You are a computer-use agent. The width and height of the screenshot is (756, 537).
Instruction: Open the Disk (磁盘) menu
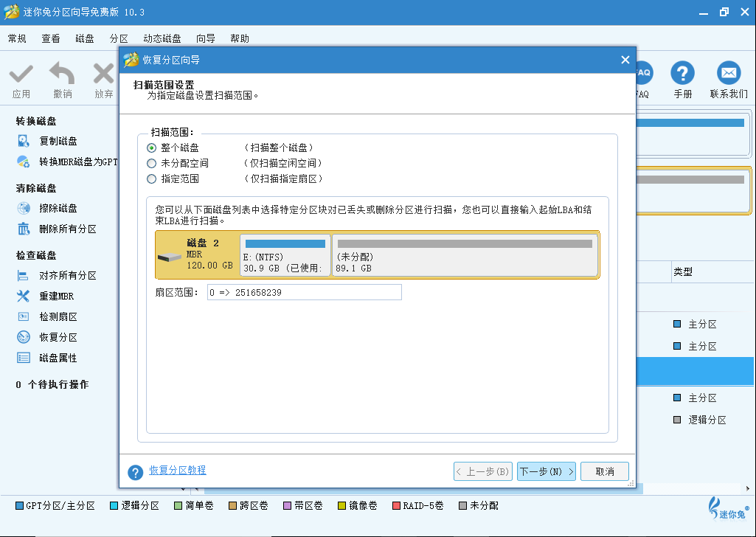[x=84, y=38]
